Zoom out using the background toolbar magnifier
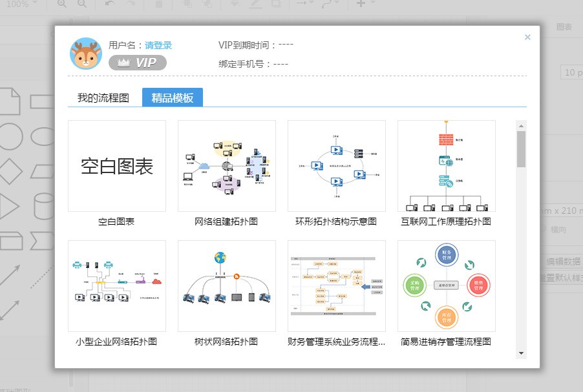Screen dimensions: 583x392 coord(82,4)
